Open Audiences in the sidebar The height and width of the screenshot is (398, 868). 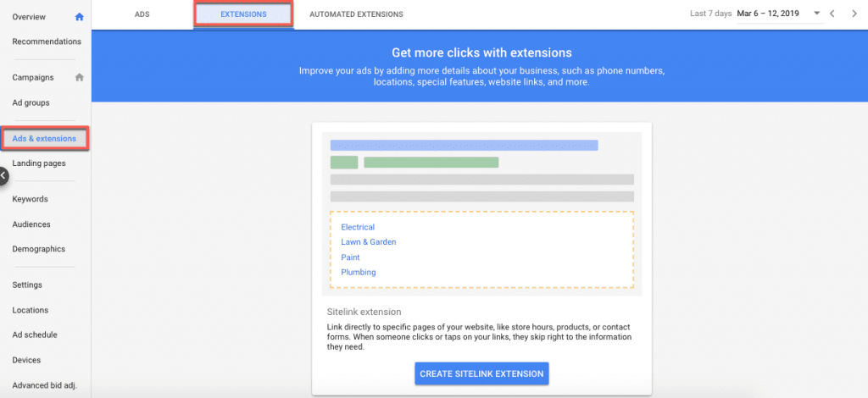point(31,224)
